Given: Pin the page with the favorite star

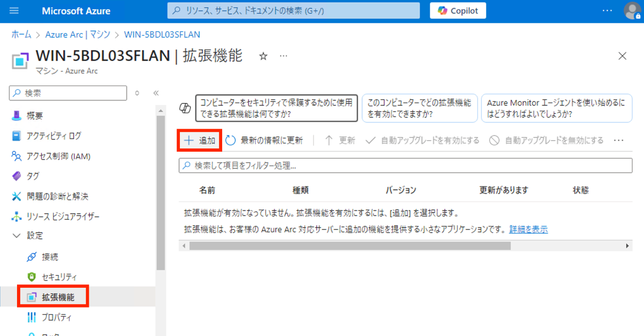Looking at the screenshot, I should coord(263,56).
